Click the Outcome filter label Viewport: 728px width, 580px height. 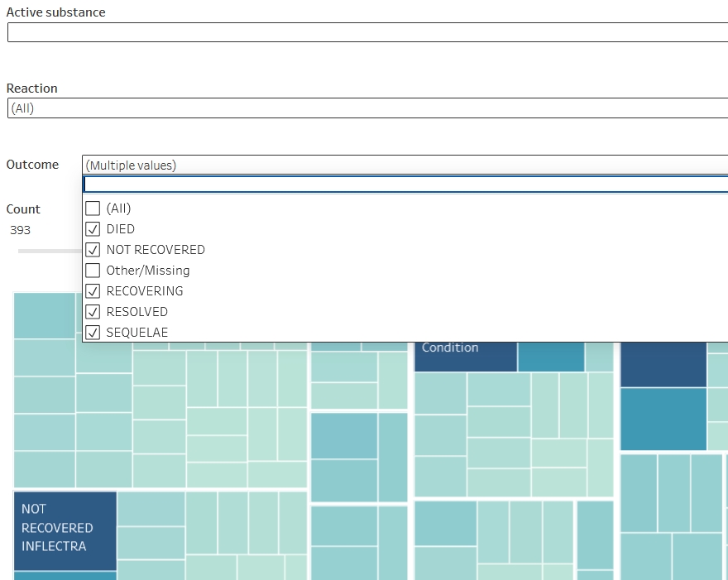tap(33, 164)
